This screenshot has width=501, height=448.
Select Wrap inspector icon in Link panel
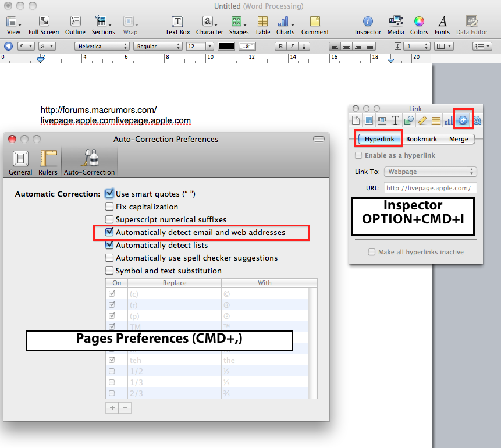(382, 120)
